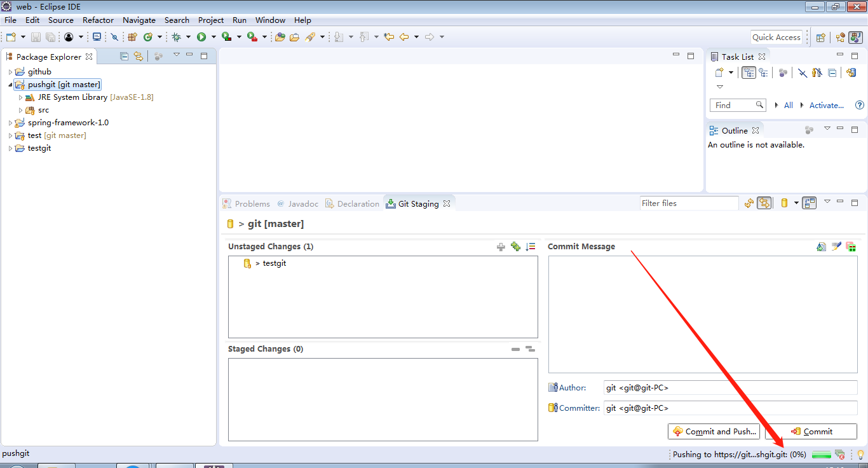Click the red cancel push operation icon
The height and width of the screenshot is (468, 868).
pos(840,455)
